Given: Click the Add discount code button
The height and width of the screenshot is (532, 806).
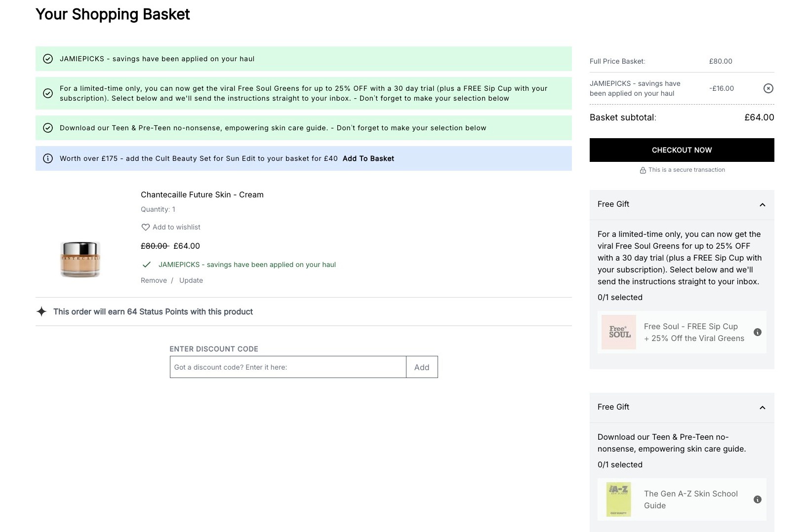Looking at the screenshot, I should coord(422,367).
